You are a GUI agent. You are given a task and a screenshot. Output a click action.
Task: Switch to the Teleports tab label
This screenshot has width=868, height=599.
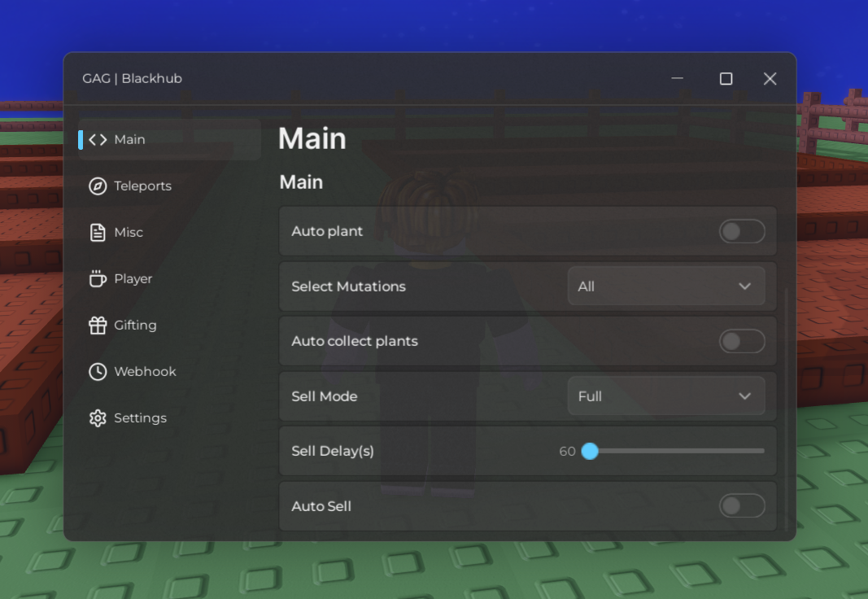click(143, 186)
